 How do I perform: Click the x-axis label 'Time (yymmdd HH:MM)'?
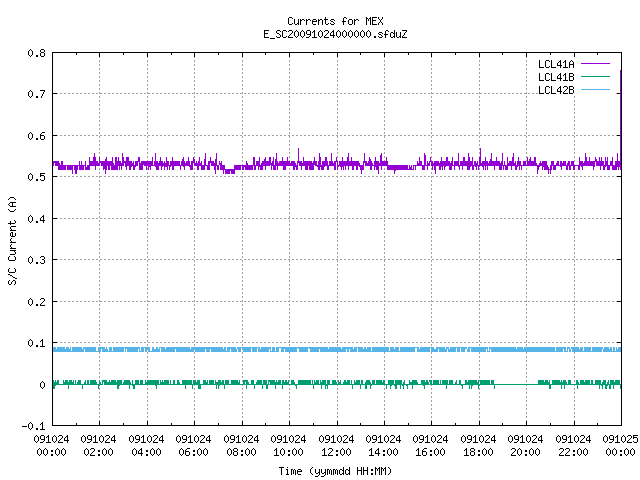[x=335, y=471]
